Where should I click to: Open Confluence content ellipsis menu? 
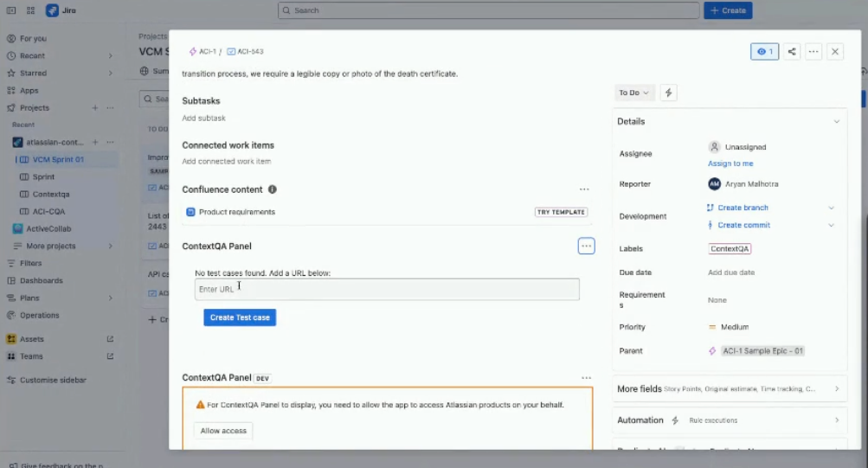click(x=584, y=189)
